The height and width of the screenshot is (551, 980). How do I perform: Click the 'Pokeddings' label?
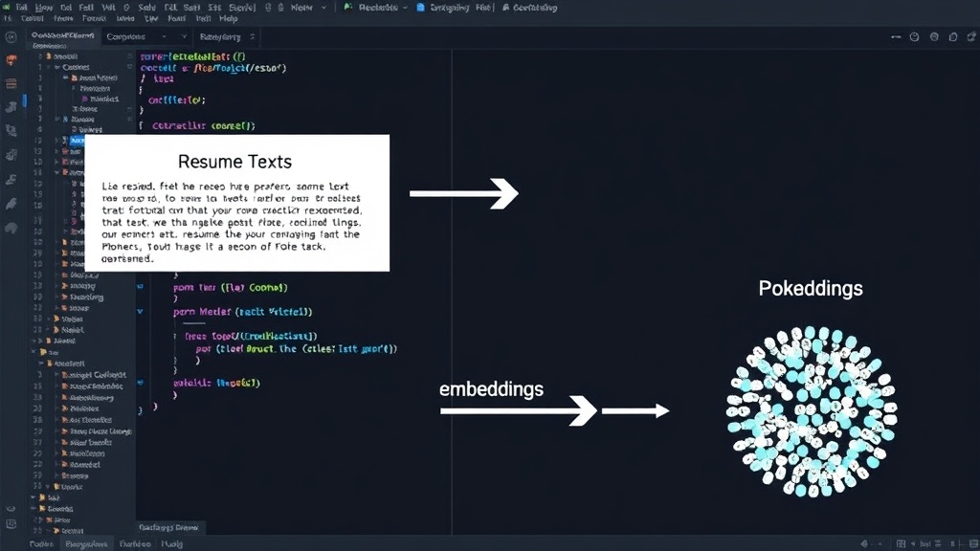pyautogui.click(x=811, y=289)
